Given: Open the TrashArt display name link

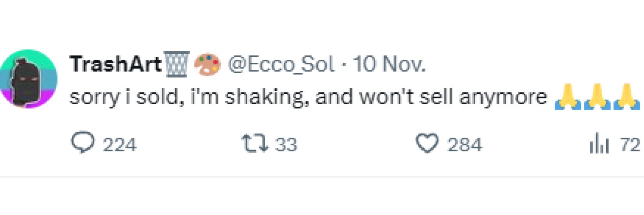Looking at the screenshot, I should coord(116,64).
